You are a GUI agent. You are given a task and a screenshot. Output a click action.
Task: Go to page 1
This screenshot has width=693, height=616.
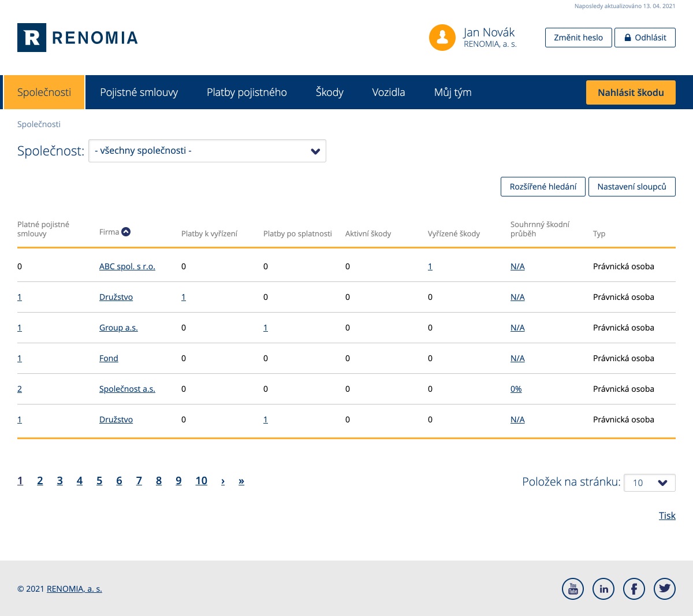pos(20,481)
